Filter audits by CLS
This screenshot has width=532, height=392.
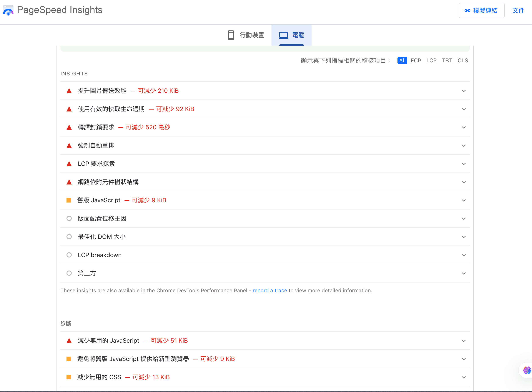click(x=463, y=60)
